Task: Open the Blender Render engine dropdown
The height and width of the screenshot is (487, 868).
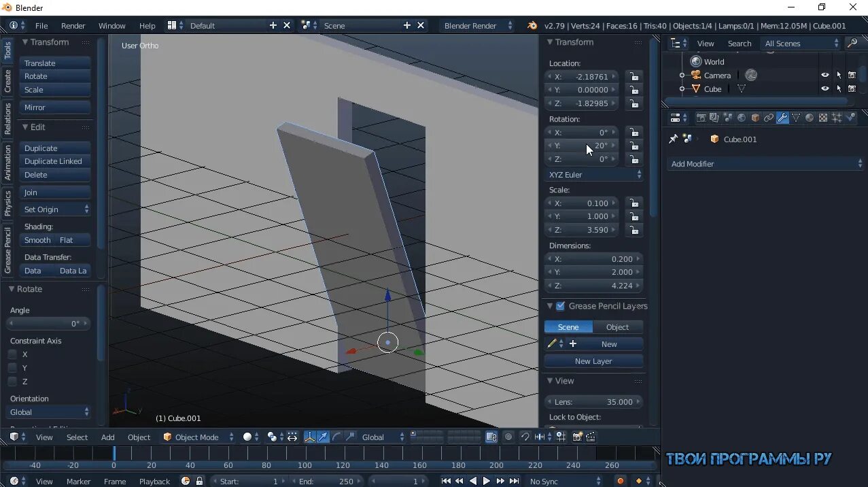Action: point(479,26)
